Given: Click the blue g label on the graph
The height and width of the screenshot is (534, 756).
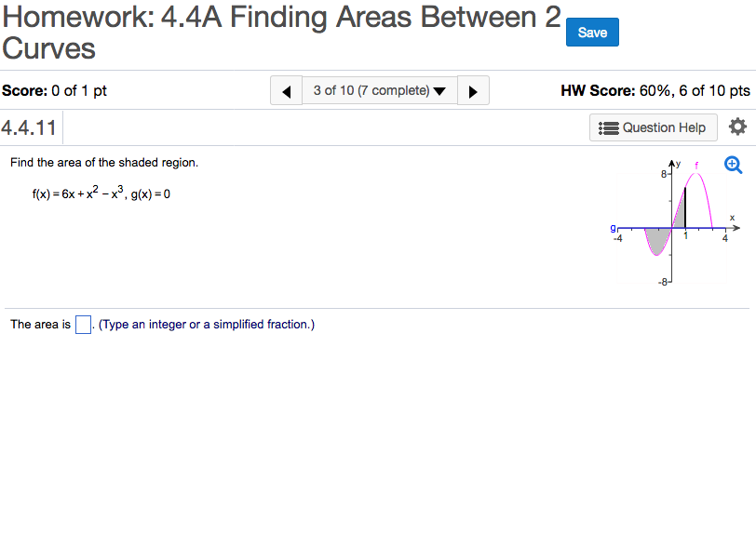Looking at the screenshot, I should [x=613, y=226].
